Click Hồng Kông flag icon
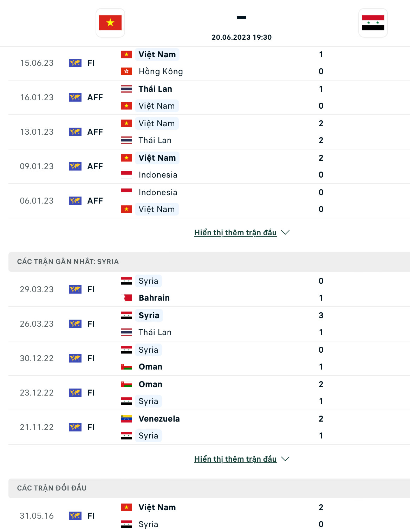Screen dimensions: 410x532 pos(126,71)
